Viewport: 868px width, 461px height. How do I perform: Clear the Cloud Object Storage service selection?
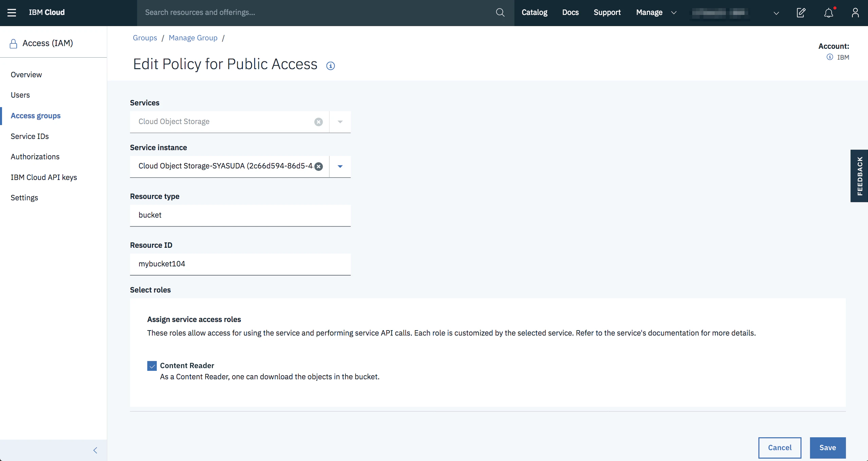point(318,122)
